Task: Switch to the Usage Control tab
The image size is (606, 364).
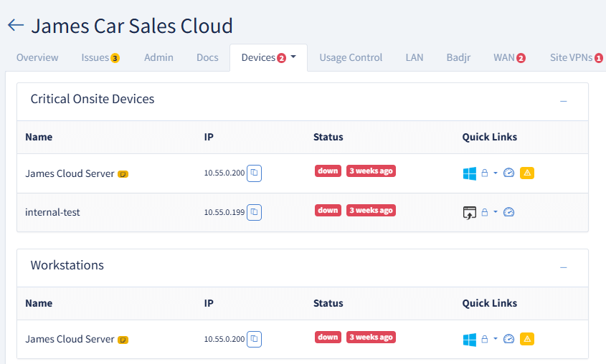Action: coord(351,57)
